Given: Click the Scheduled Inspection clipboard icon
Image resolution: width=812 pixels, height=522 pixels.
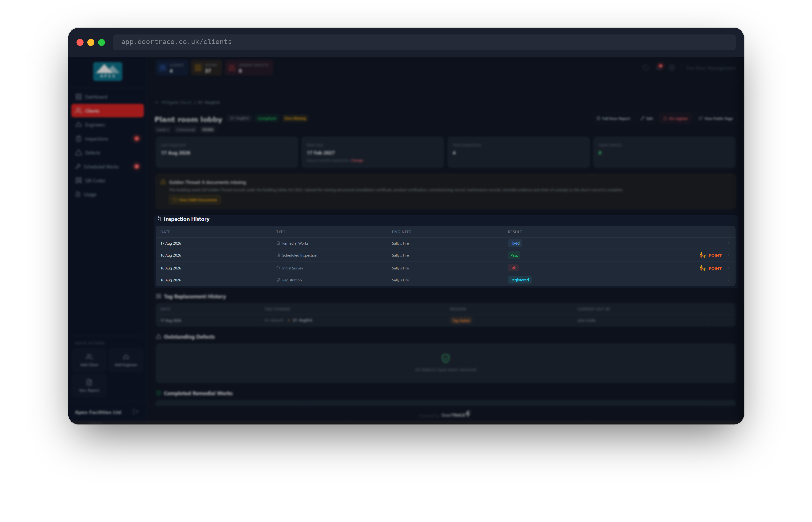Looking at the screenshot, I should 278,255.
